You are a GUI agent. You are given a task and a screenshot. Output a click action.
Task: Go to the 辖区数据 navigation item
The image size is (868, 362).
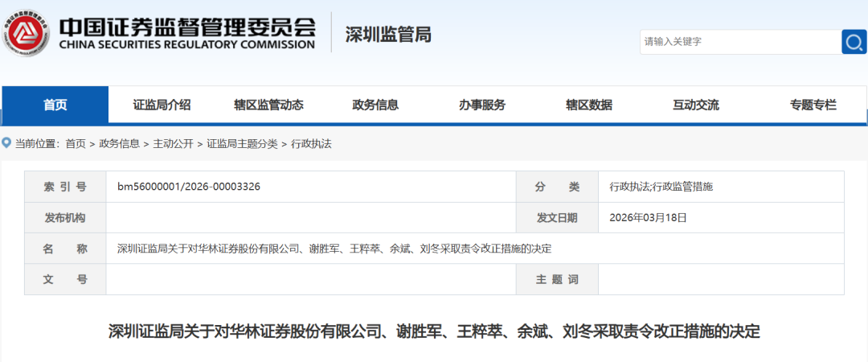[x=589, y=105]
